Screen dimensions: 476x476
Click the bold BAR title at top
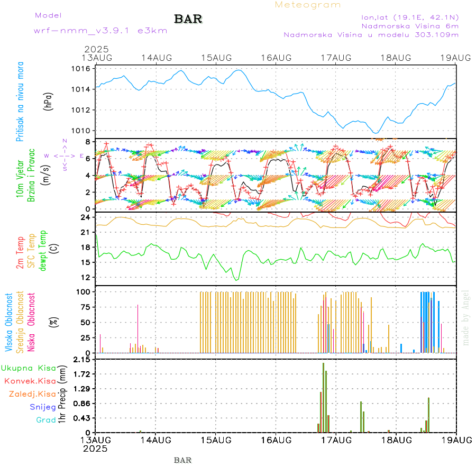point(188,20)
